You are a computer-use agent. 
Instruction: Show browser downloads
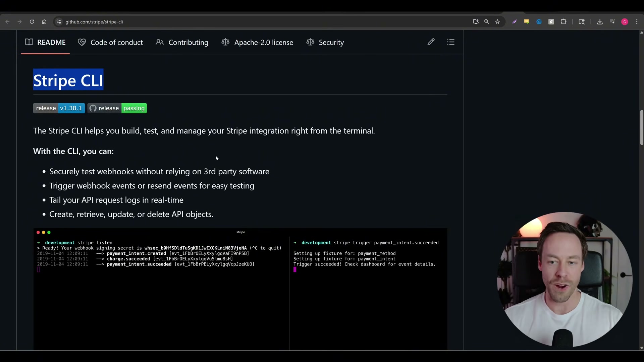600,22
